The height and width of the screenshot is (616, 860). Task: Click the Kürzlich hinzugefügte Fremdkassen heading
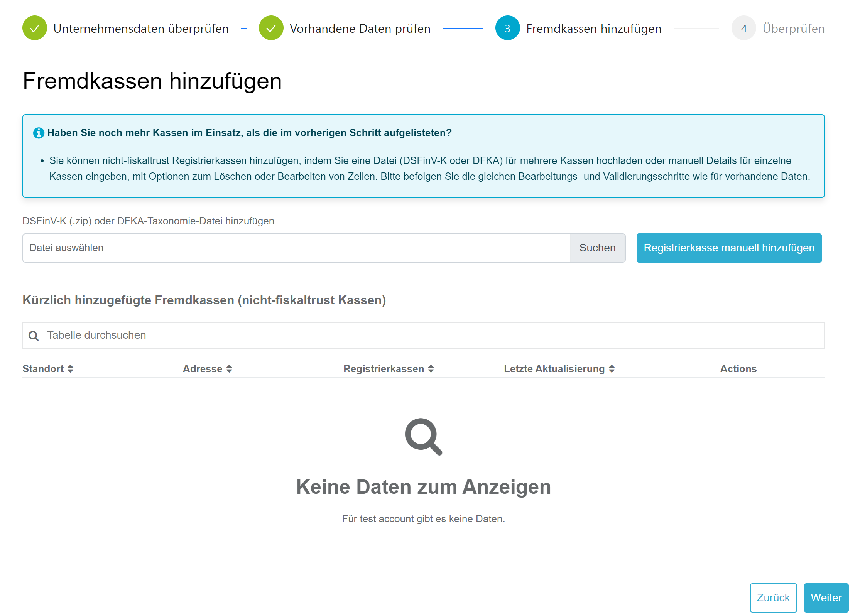point(204,300)
